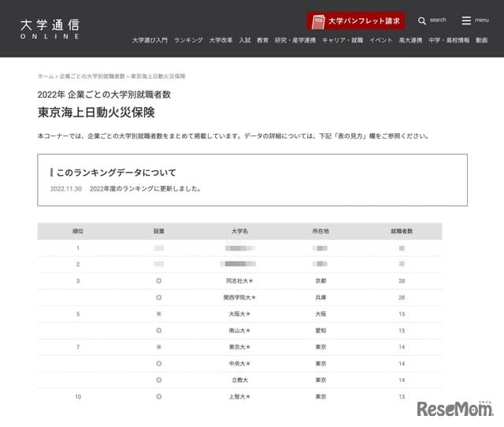Click the 順位 column header

(x=78, y=231)
